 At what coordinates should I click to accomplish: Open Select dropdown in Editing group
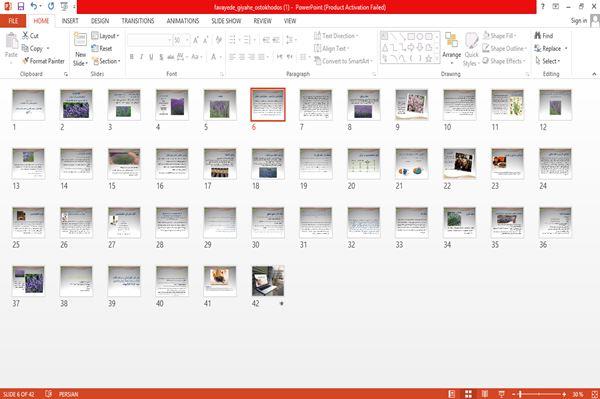[x=548, y=61]
